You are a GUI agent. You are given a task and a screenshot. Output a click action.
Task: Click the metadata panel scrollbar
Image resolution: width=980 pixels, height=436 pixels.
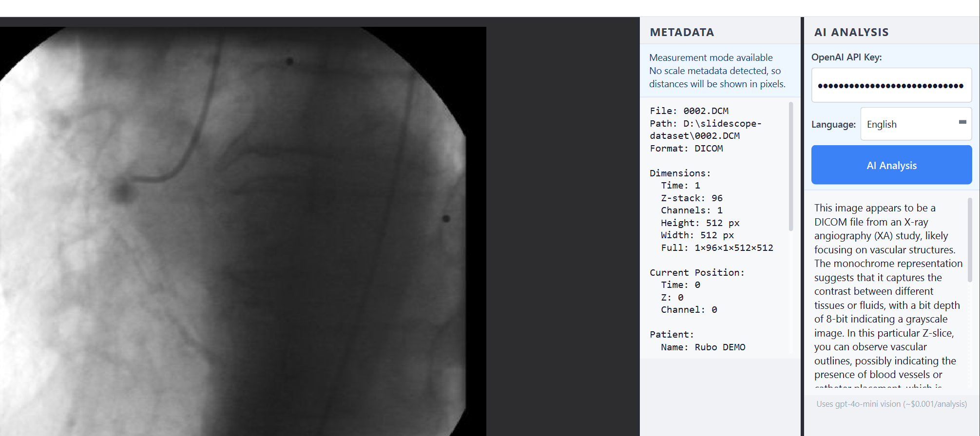point(791,166)
